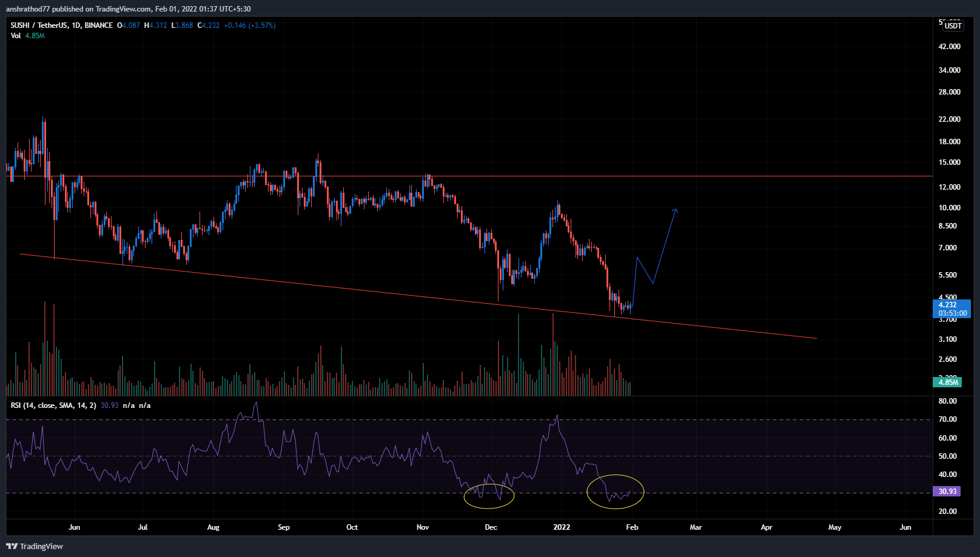The image size is (980, 557).
Task: Click the Apr label on time axis
Action: click(767, 527)
